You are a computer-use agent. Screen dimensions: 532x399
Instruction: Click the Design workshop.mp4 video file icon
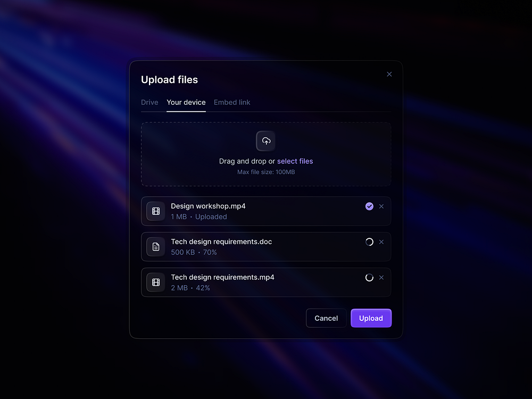click(x=156, y=211)
